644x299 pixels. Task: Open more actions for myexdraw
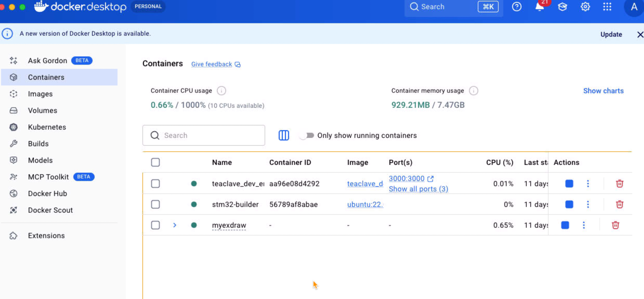point(584,225)
